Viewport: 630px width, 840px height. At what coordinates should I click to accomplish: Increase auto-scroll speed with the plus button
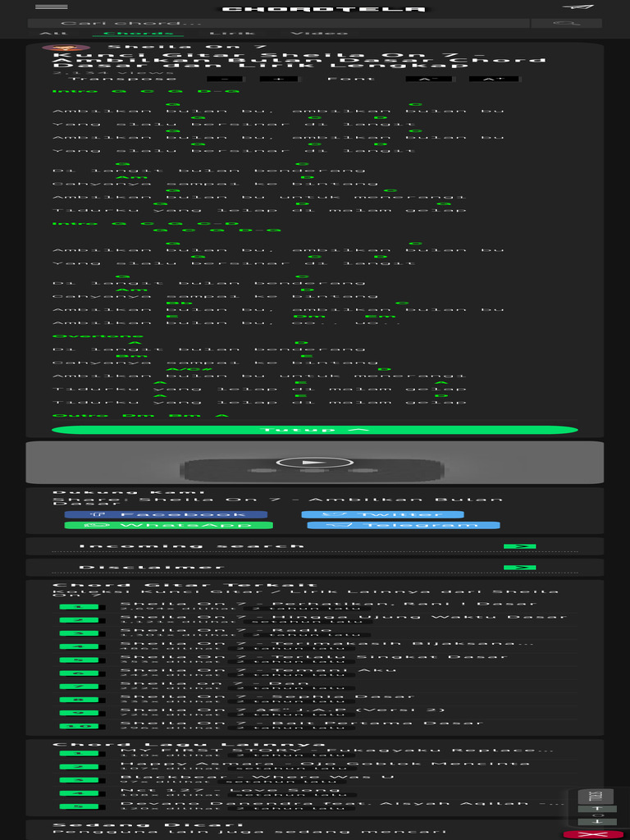596,809
